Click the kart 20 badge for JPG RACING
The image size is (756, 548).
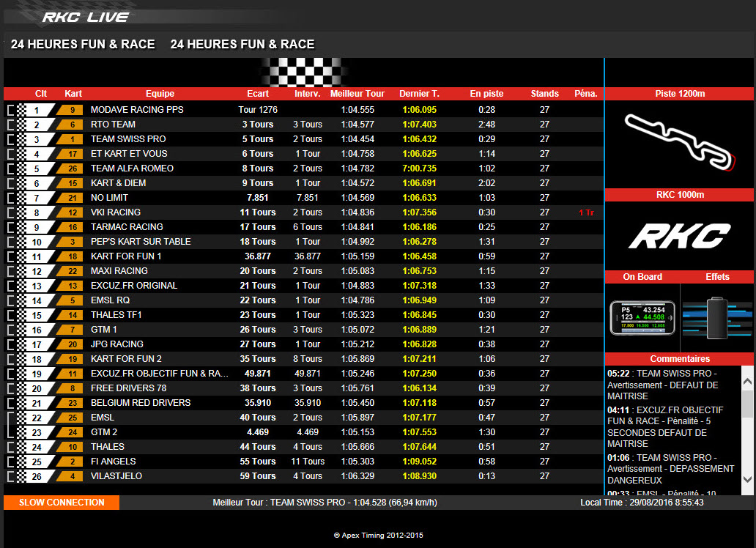click(x=70, y=344)
